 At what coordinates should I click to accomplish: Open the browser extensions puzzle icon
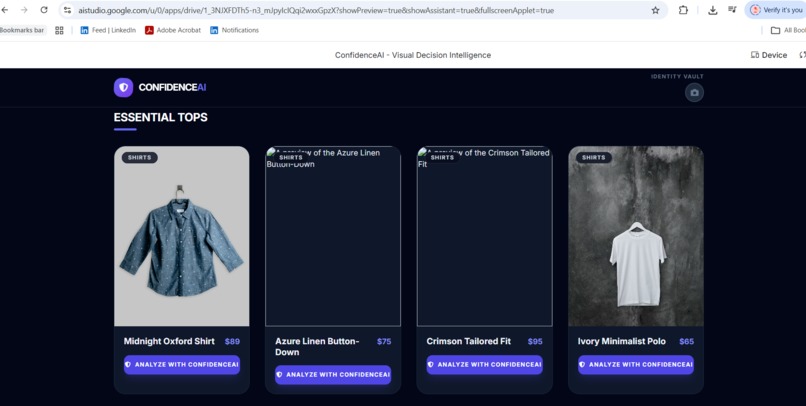683,10
